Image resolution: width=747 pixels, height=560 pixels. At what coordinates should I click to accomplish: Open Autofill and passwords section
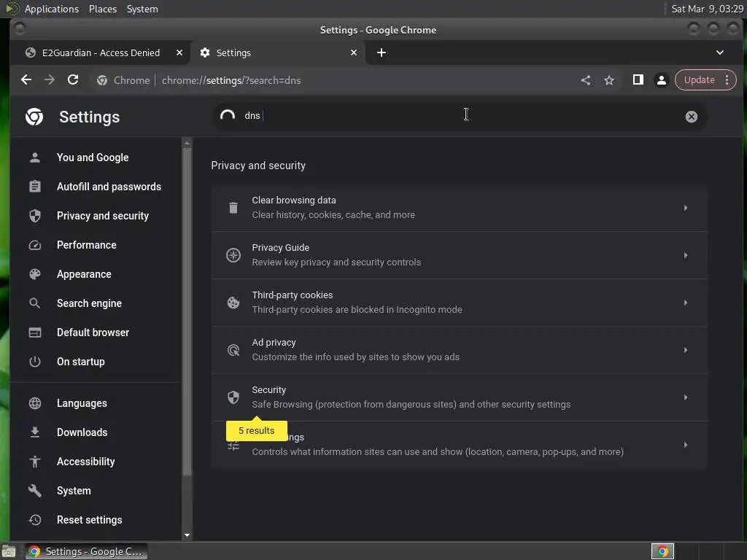[x=96, y=187]
